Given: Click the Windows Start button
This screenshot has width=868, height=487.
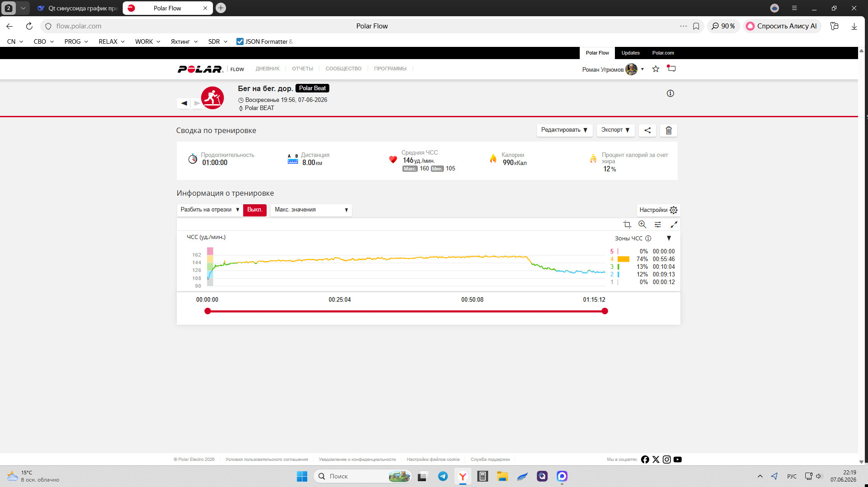Looking at the screenshot, I should coord(302,476).
